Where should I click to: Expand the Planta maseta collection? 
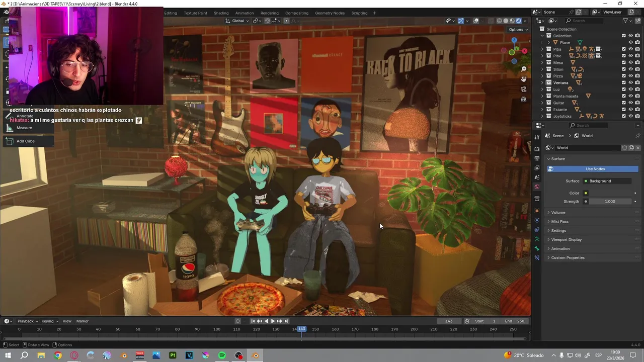tap(542, 96)
